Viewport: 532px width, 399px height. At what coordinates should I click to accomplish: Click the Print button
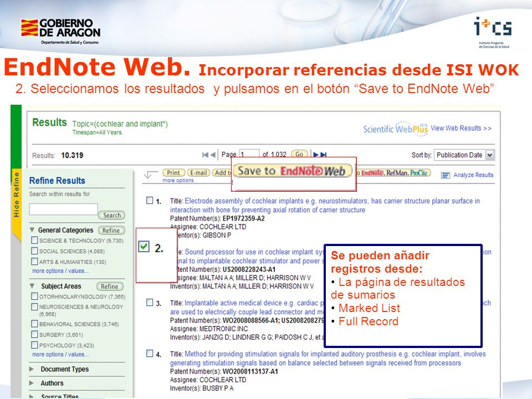(x=173, y=173)
